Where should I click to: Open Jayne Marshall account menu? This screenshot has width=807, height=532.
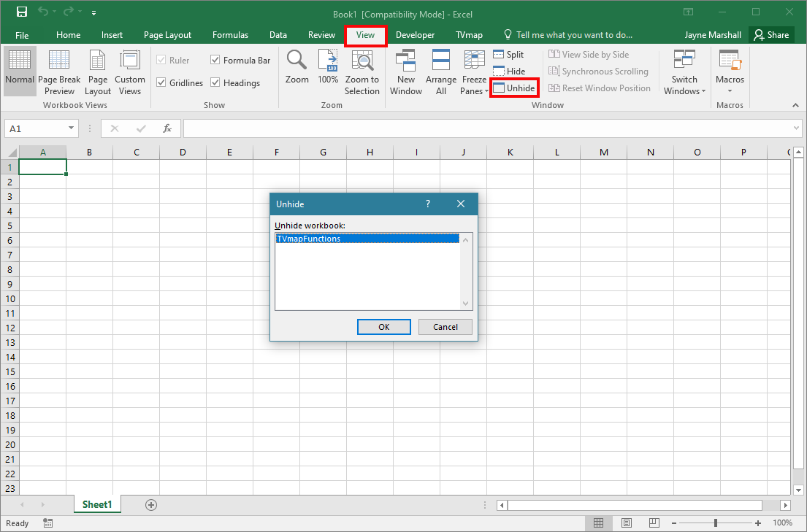(713, 35)
